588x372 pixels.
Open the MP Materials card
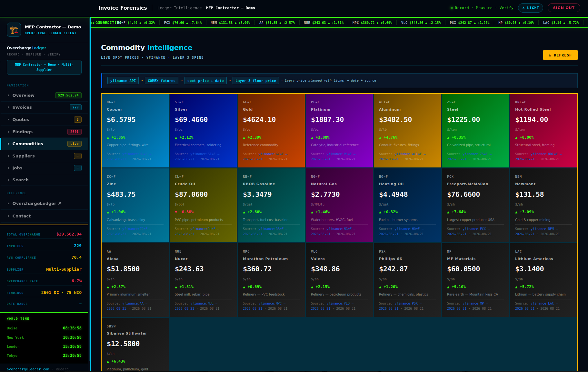click(475, 280)
